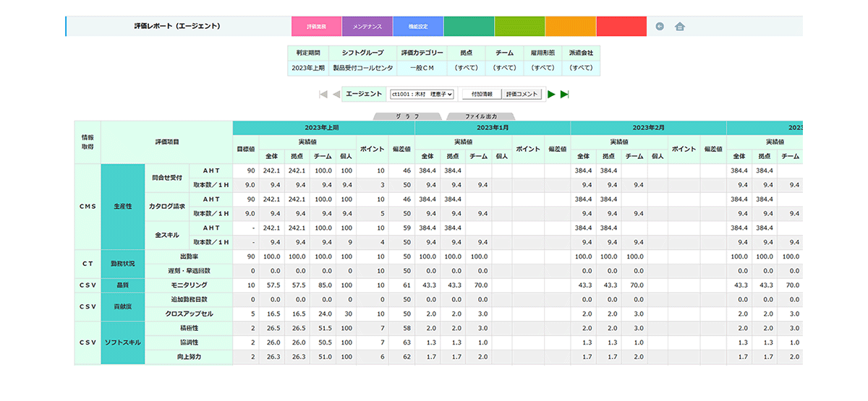This screenshot has width=868, height=401.
Task: Click the 追加勤務日数 row label
Action: point(190,299)
